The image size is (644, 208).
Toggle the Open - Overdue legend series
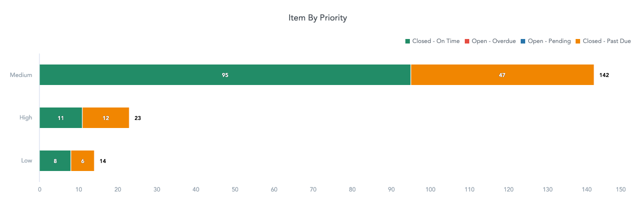coord(490,41)
